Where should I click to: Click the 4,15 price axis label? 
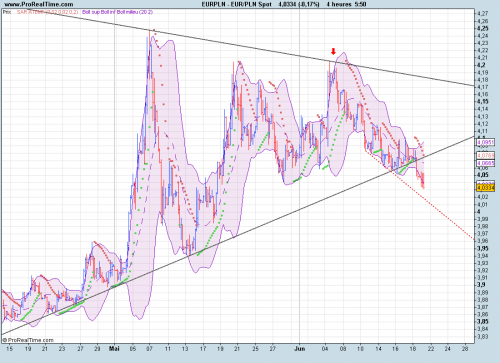point(483,102)
